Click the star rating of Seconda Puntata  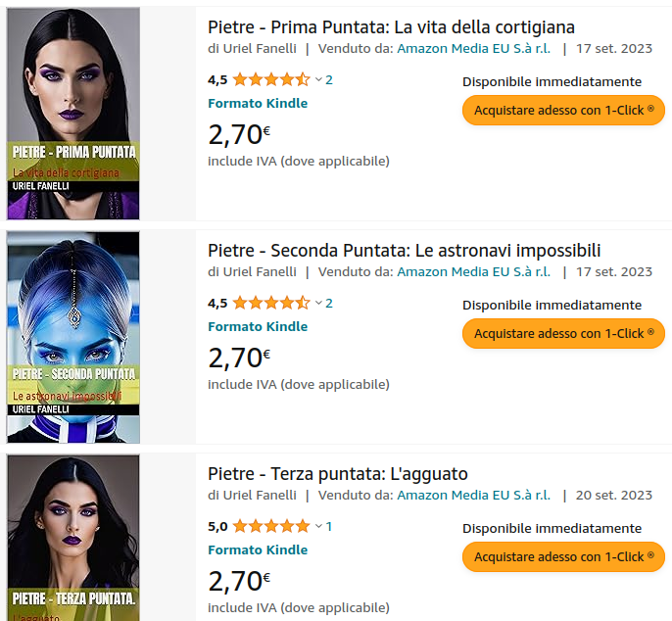point(271,303)
